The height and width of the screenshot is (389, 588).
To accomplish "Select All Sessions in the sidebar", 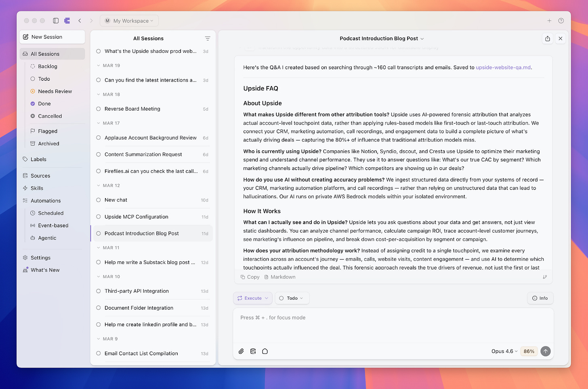I will (x=52, y=54).
